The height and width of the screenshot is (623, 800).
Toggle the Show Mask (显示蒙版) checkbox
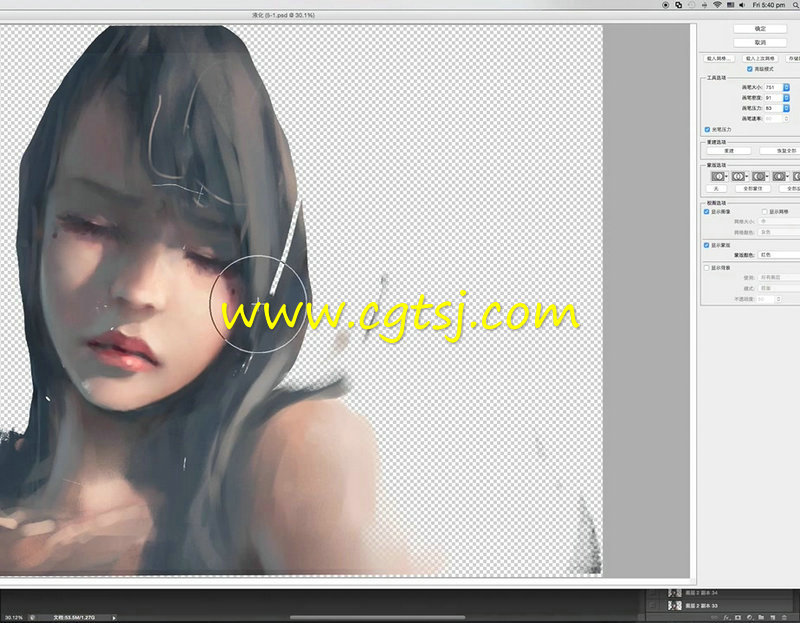(707, 245)
